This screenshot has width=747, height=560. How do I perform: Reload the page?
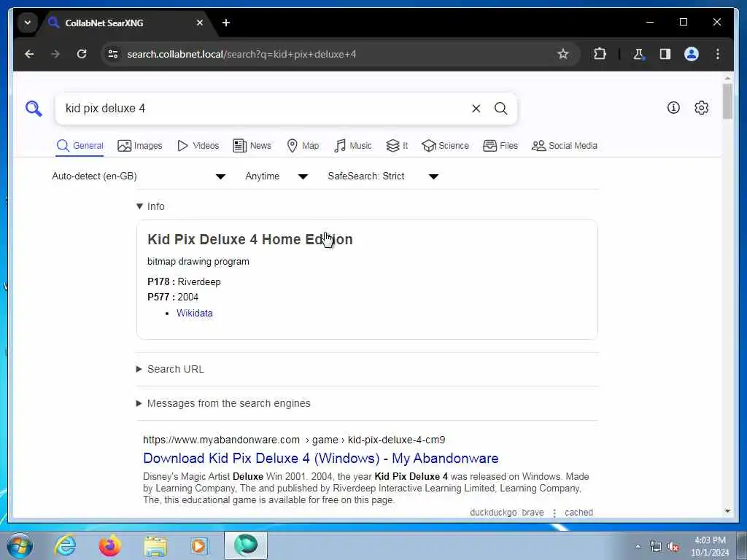click(x=82, y=54)
